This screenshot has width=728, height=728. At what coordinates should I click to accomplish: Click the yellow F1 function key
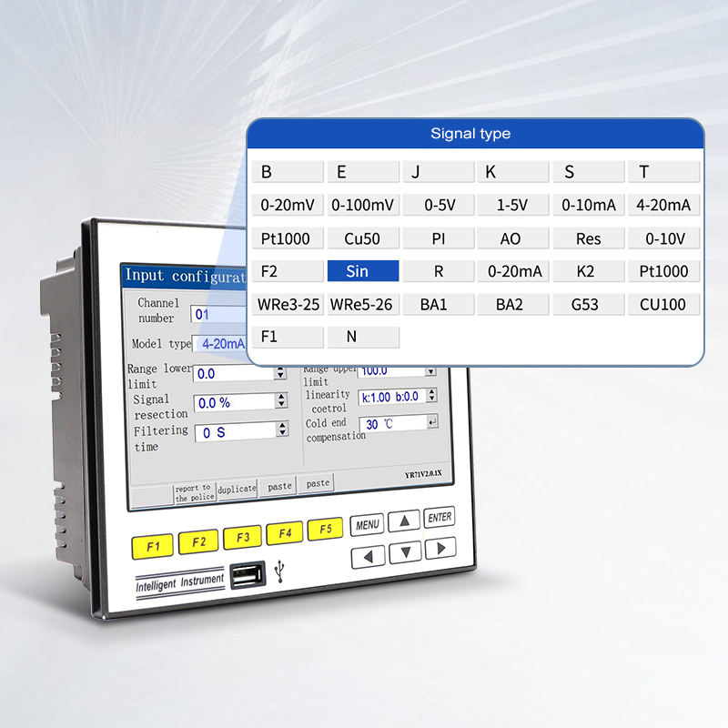coord(152,547)
